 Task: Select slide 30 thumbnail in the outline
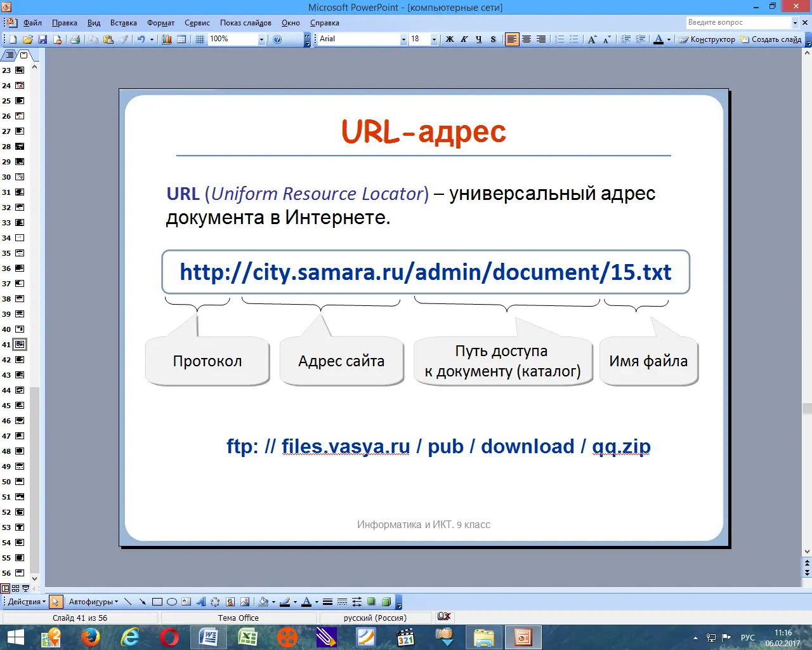point(20,177)
